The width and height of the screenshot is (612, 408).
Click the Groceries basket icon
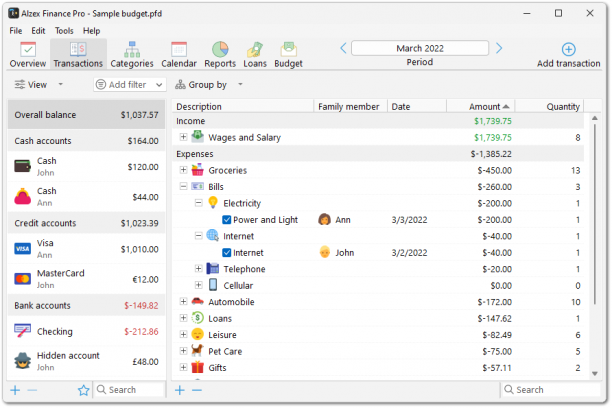198,170
